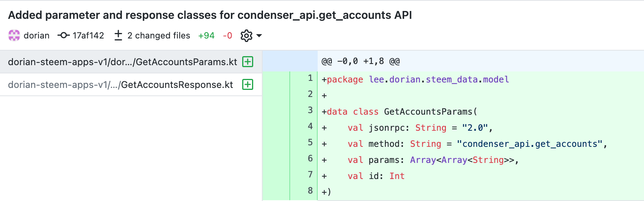Image resolution: width=644 pixels, height=201 pixels.
Task: Click added-file icon for GetAccountsResponse.kt
Action: click(248, 85)
